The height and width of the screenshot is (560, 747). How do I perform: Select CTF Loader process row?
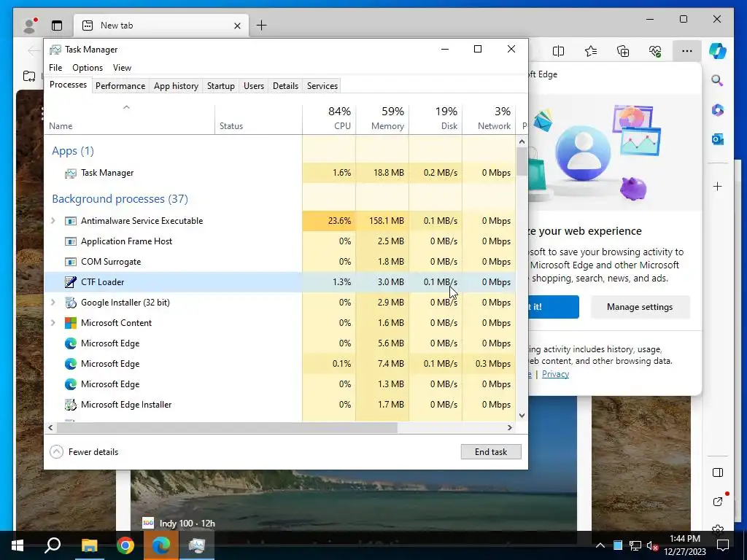(x=280, y=282)
